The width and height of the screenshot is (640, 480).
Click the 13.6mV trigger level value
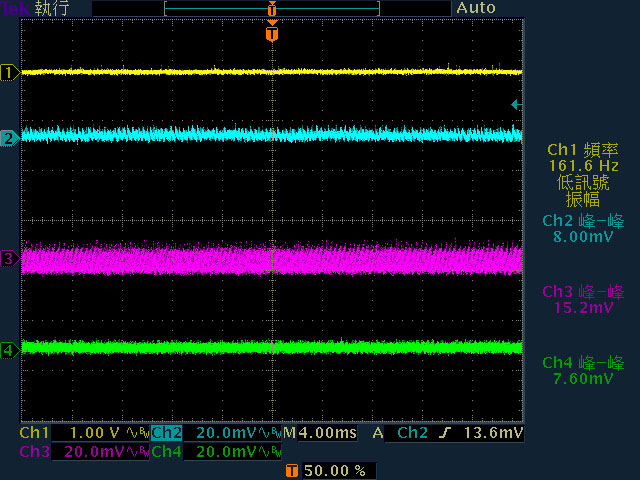[x=493, y=433]
